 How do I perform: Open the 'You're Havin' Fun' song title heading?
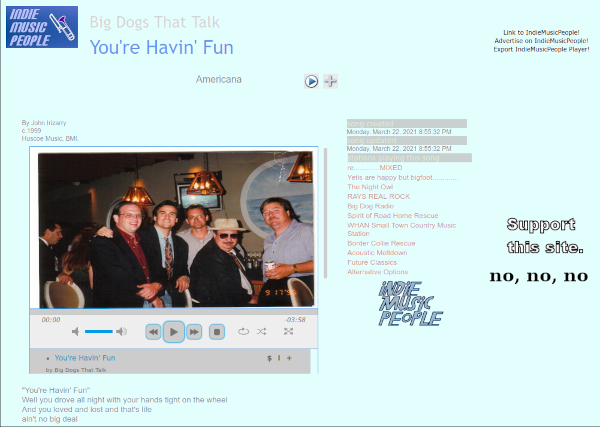pyautogui.click(x=161, y=47)
